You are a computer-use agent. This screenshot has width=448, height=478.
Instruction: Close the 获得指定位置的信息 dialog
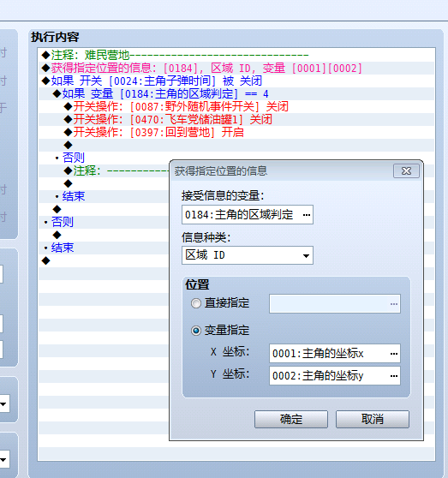click(406, 171)
